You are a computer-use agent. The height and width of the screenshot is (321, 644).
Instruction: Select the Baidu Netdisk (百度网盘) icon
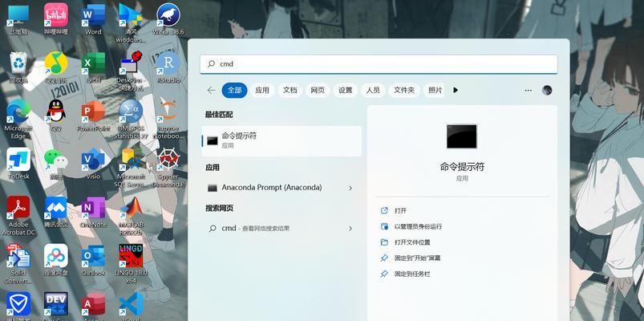coord(56,260)
